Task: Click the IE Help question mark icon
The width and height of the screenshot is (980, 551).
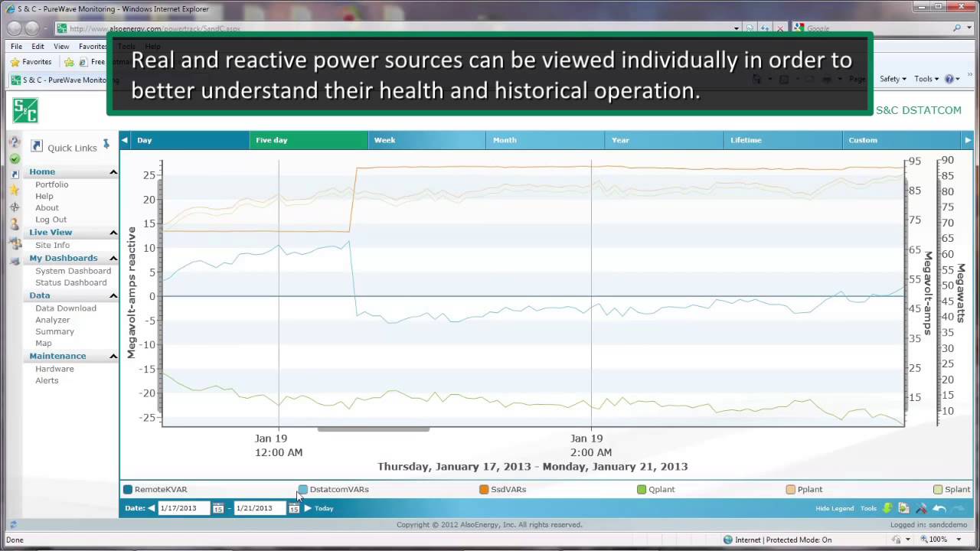Action: tap(949, 79)
